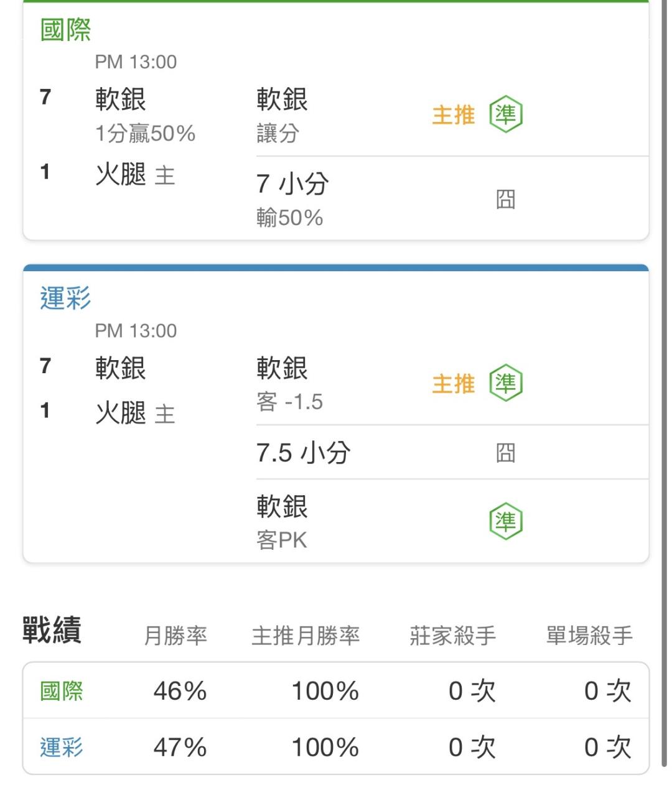Click orange 主推 label in 國際 card
Image resolution: width=672 pixels, height=788 pixels.
pos(454,115)
